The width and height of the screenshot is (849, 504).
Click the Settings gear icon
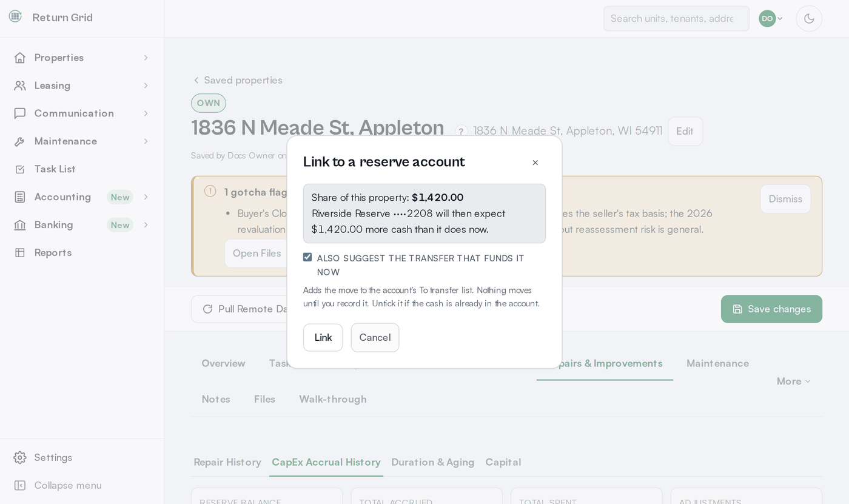[x=20, y=457]
